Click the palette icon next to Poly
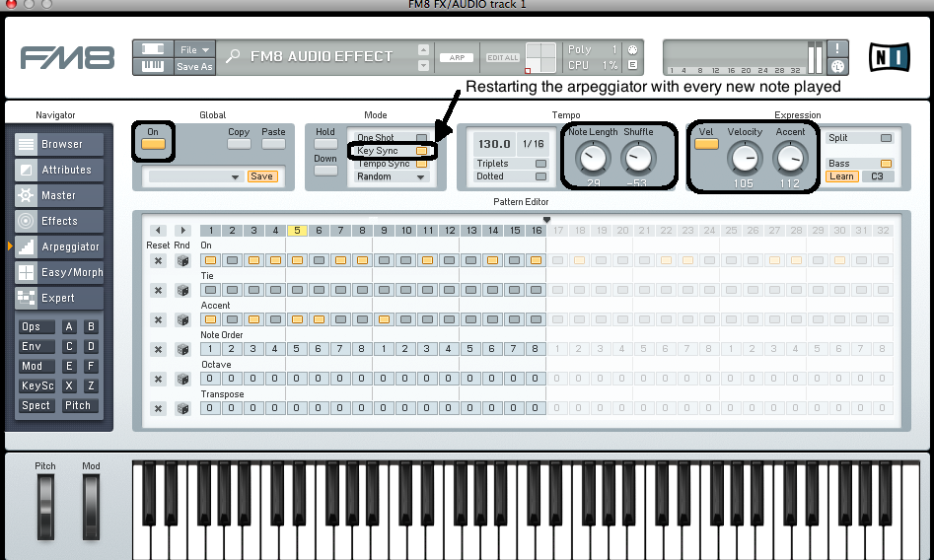The image size is (934, 560). click(x=632, y=49)
